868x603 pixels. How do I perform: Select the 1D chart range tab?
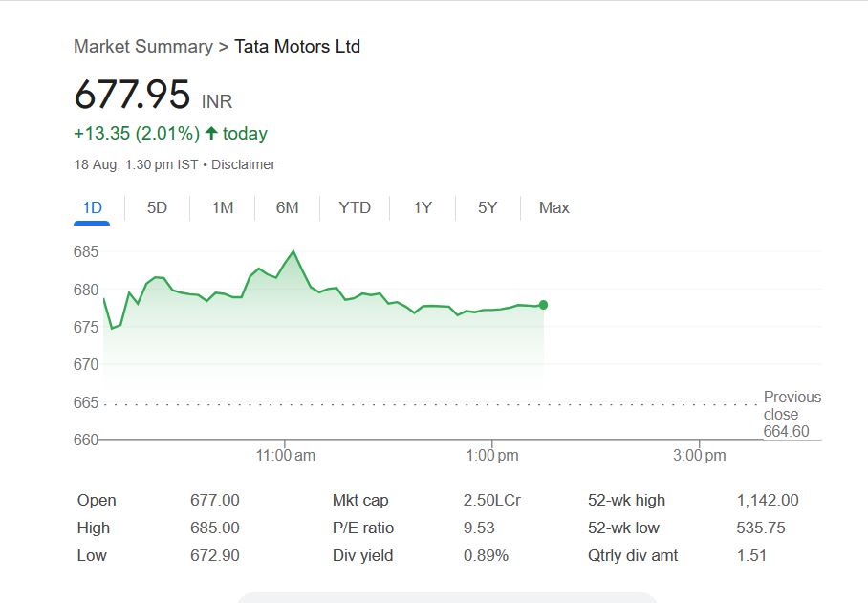coord(92,207)
